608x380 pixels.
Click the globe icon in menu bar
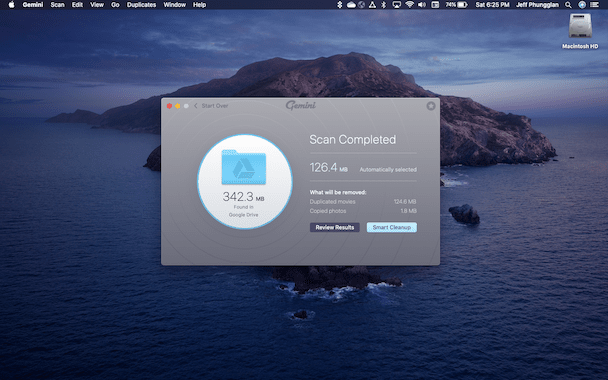[361, 5]
